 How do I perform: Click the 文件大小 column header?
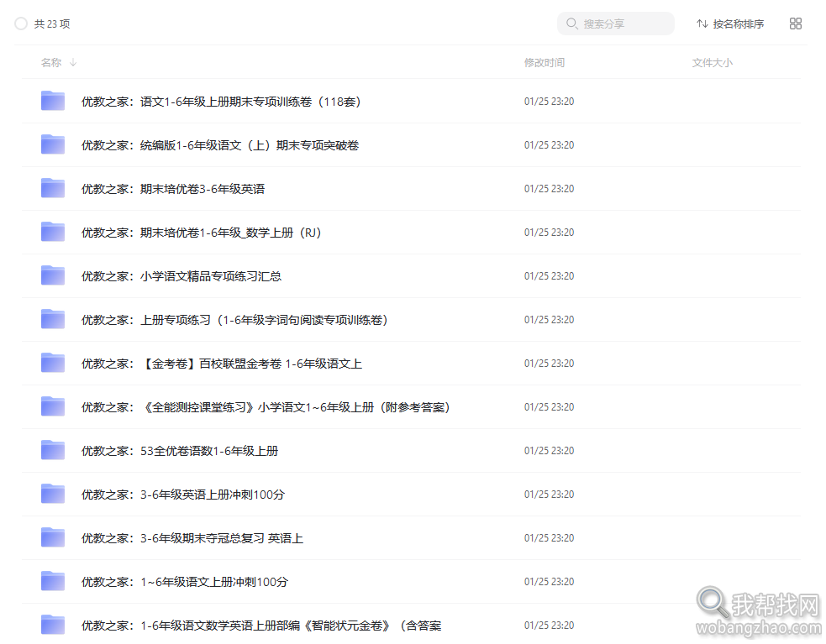tap(713, 63)
